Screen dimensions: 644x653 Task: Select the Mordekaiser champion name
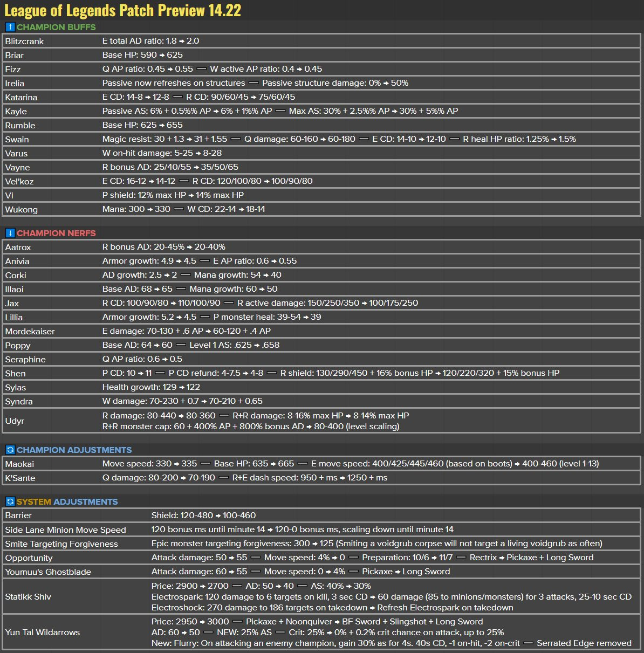(30, 332)
